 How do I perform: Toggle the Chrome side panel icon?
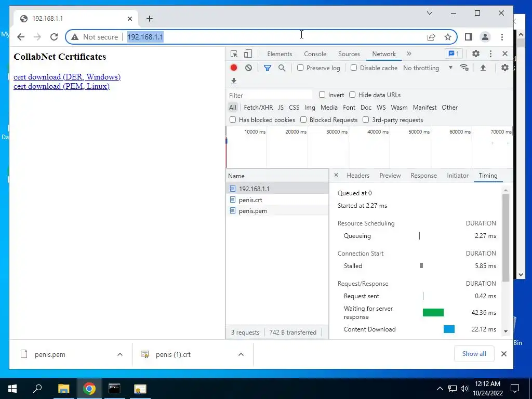pos(469,37)
